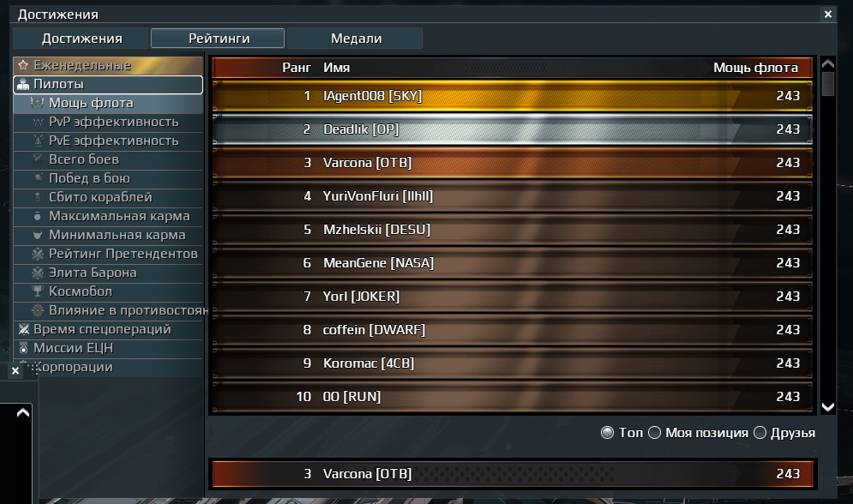The height and width of the screenshot is (504, 853).
Task: Click the scrollbar thumb of ranking list
Action: coord(828,84)
